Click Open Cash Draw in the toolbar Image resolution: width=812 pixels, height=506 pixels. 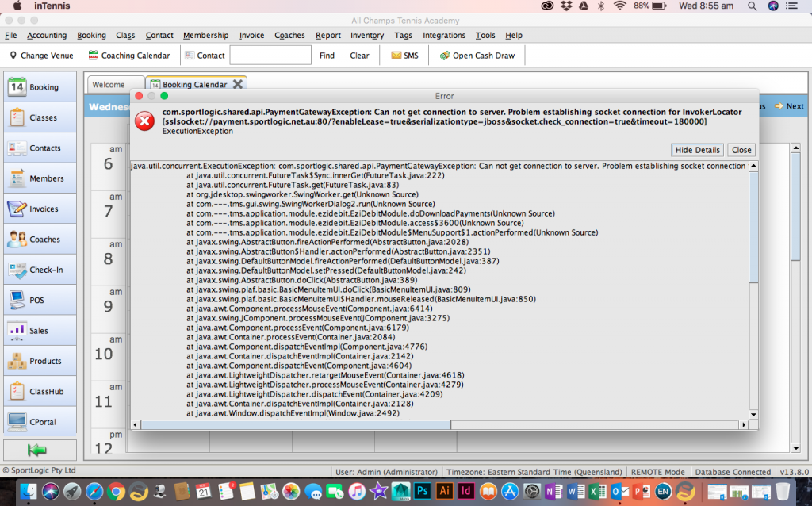tap(477, 56)
